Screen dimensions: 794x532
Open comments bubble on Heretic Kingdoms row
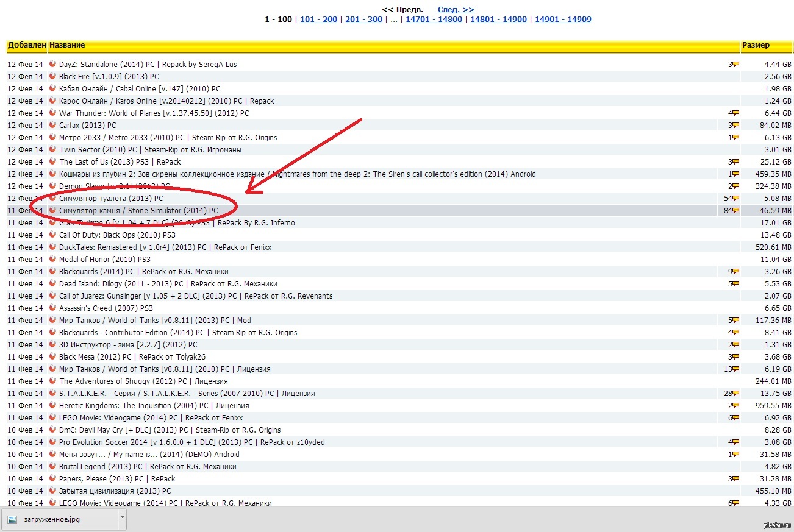[x=735, y=406]
